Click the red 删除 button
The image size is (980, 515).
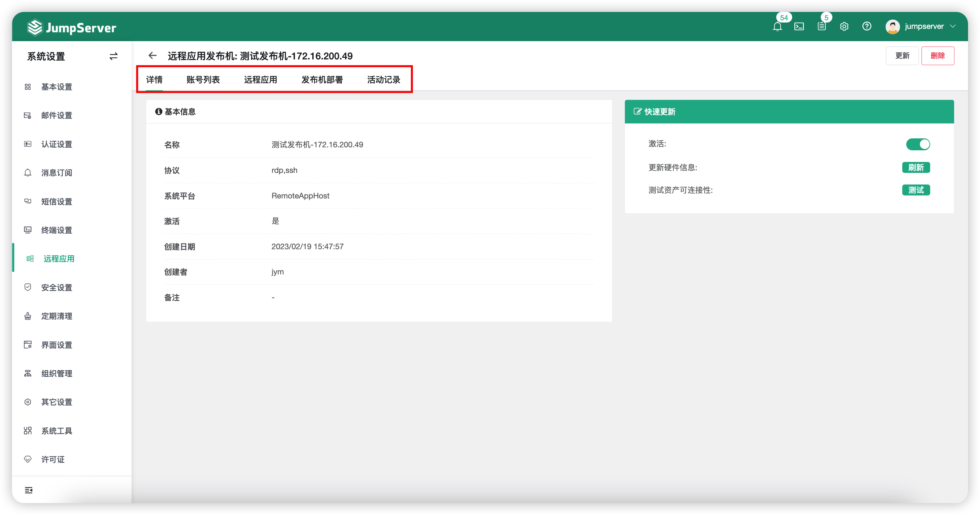click(x=938, y=55)
